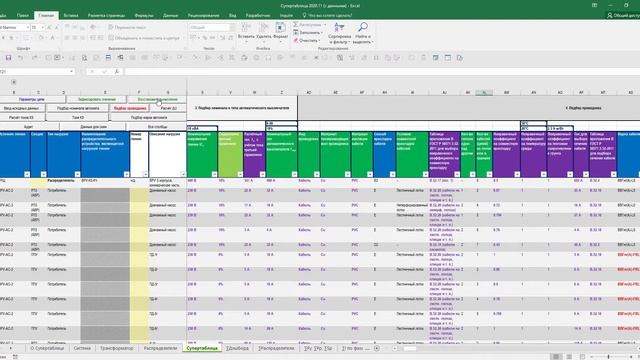This screenshot has height=360, width=640.
Task: Click the zoom slider in status bar
Action: (609, 357)
